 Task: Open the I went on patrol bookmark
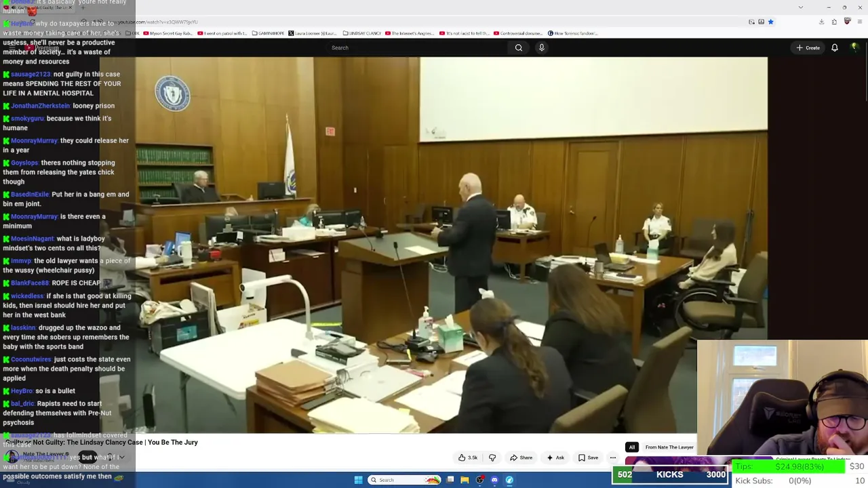pos(223,33)
